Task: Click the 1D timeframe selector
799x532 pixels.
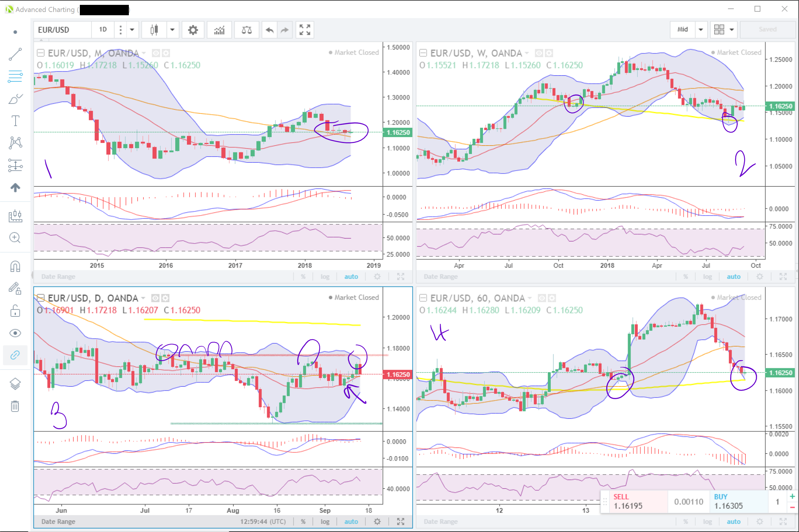Action: tap(103, 30)
